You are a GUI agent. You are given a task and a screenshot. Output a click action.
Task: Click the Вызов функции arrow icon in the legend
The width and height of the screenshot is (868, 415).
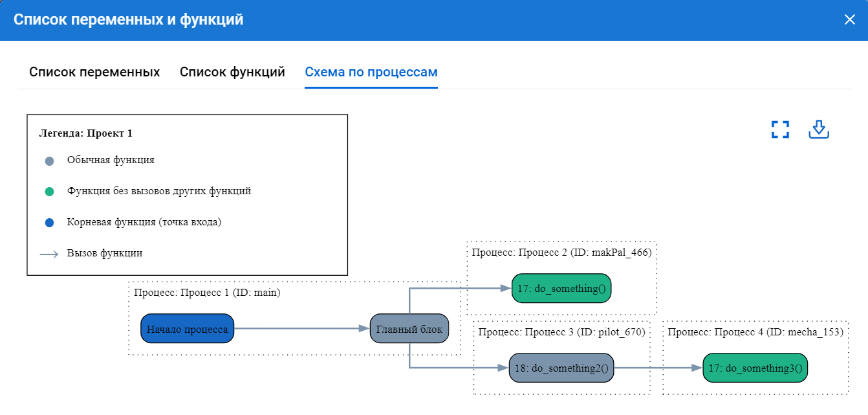point(49,254)
